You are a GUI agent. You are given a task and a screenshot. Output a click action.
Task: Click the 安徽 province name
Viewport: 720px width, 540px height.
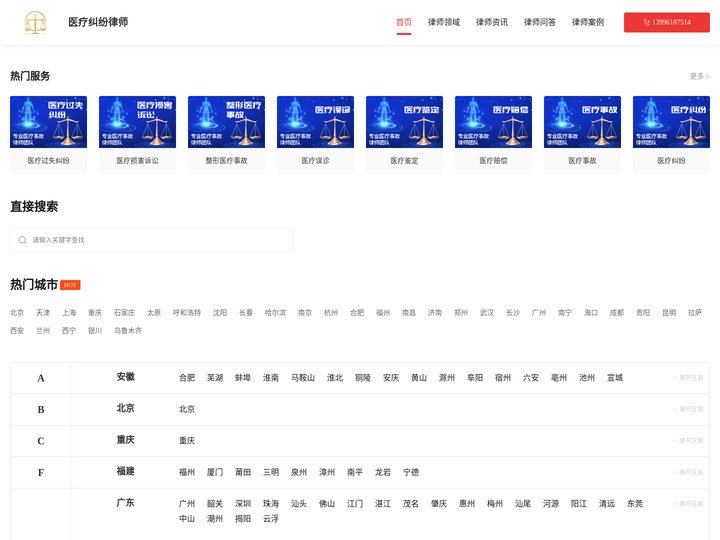(125, 377)
